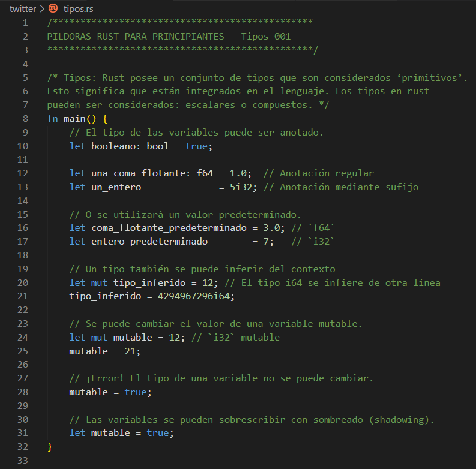This screenshot has width=476, height=469.
Task: Click the Rust file icon in breadcrumb
Action: point(53,8)
